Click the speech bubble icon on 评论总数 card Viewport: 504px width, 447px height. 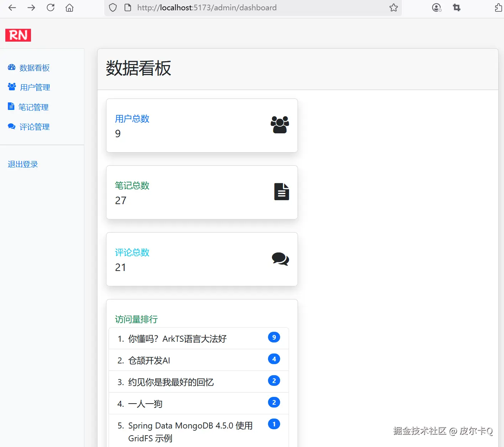[x=280, y=259]
